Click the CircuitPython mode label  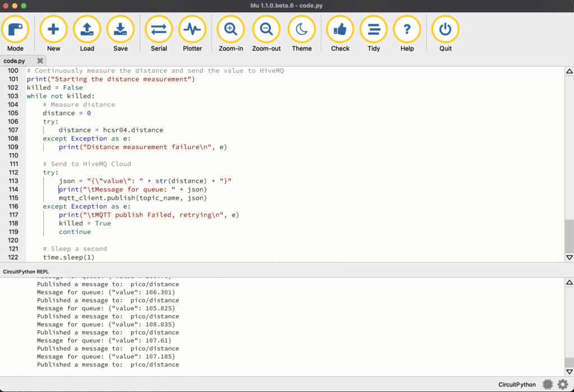point(517,384)
